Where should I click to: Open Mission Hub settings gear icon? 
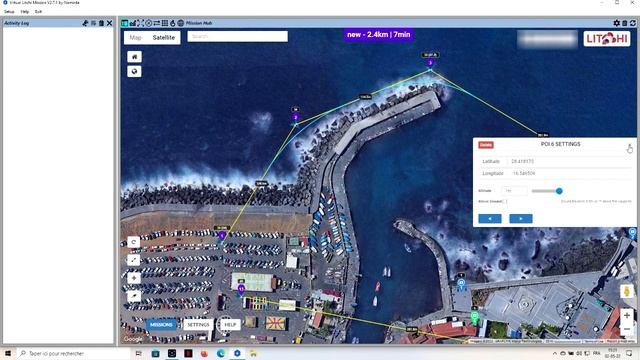point(616,23)
